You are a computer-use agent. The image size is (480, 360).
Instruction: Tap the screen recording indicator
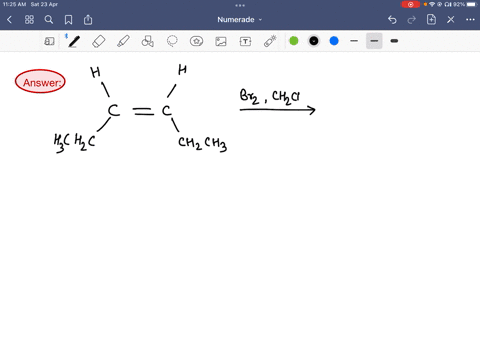pyautogui.click(x=410, y=4)
